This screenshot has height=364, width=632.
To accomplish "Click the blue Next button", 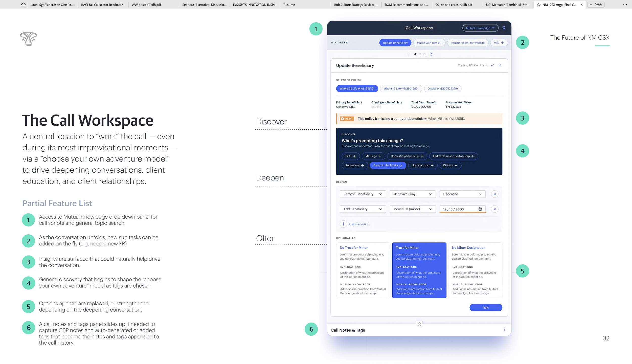I will (x=485, y=307).
